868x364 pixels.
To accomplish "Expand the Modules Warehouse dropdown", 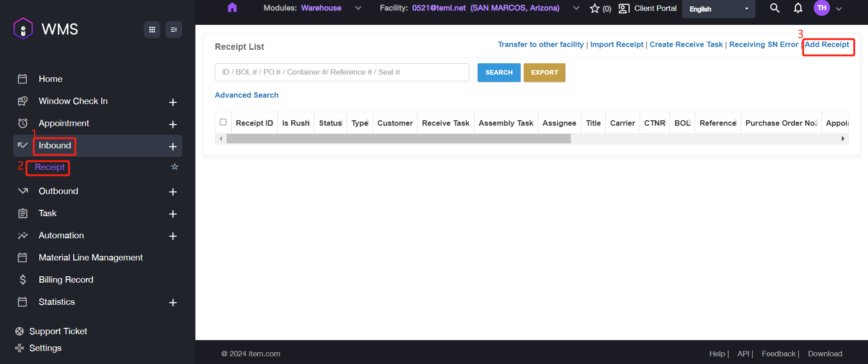I will pos(358,8).
